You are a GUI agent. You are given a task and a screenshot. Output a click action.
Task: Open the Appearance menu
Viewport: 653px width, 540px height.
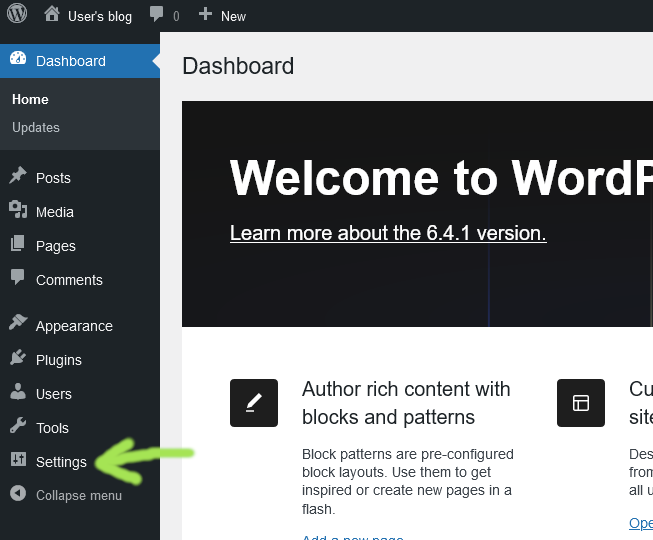(x=74, y=326)
